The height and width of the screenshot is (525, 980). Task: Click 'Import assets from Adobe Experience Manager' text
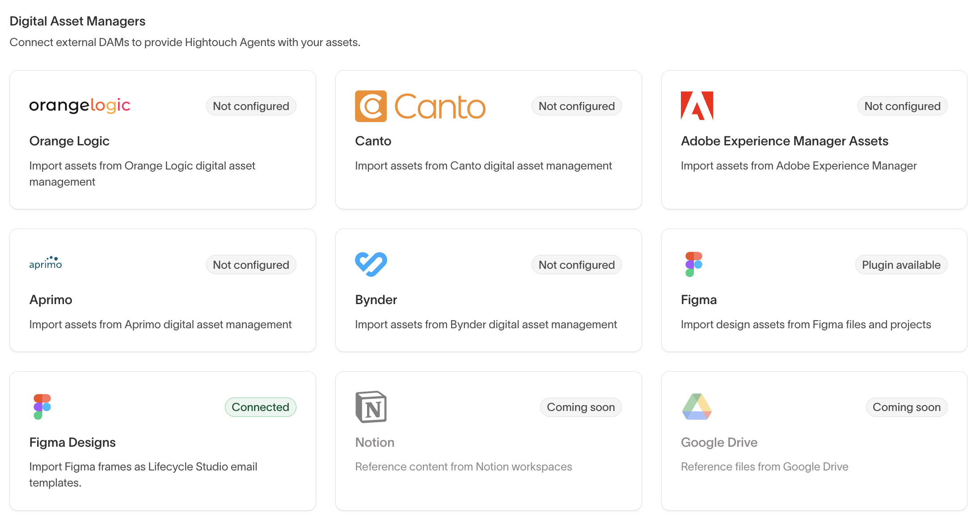tap(798, 165)
